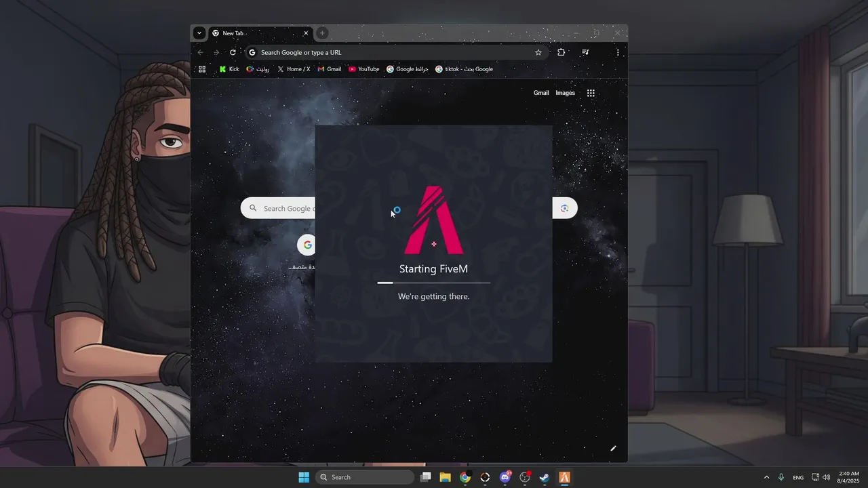Open the taskbar app with red badge

525,477
